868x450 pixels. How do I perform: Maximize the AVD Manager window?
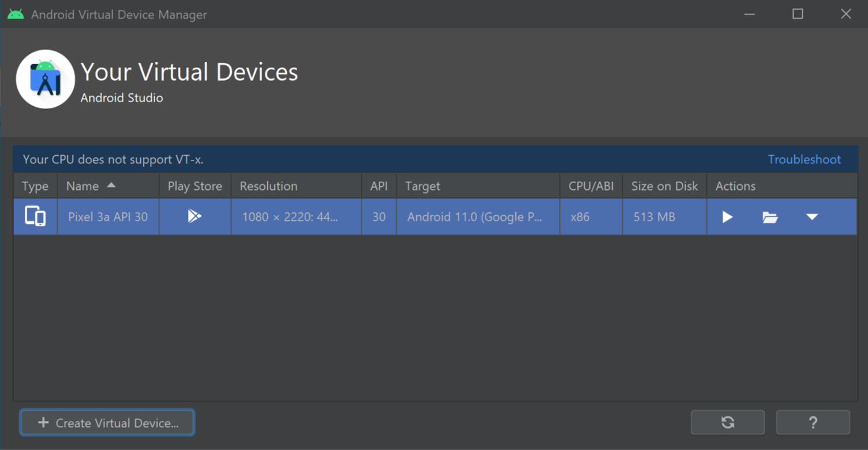pos(798,14)
